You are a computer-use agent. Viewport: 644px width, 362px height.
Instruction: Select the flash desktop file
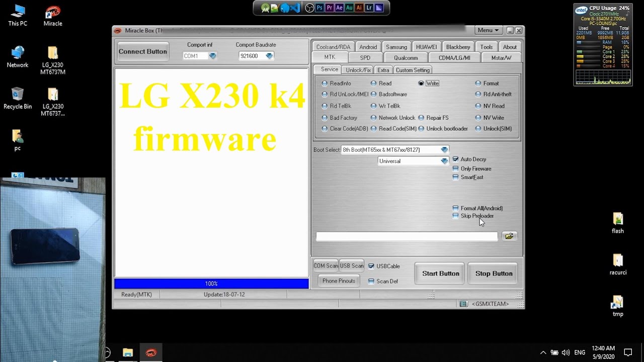(618, 223)
